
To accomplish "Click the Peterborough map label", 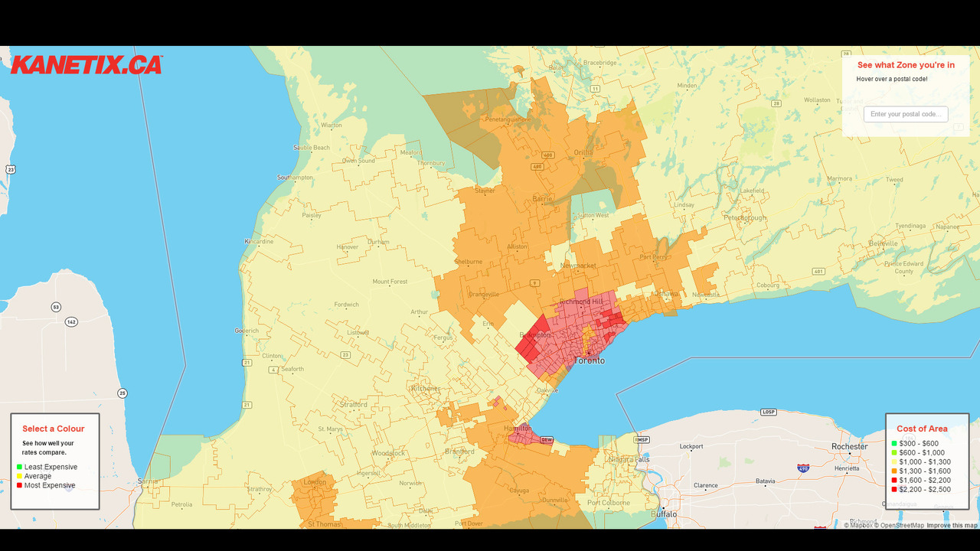I will tap(745, 218).
